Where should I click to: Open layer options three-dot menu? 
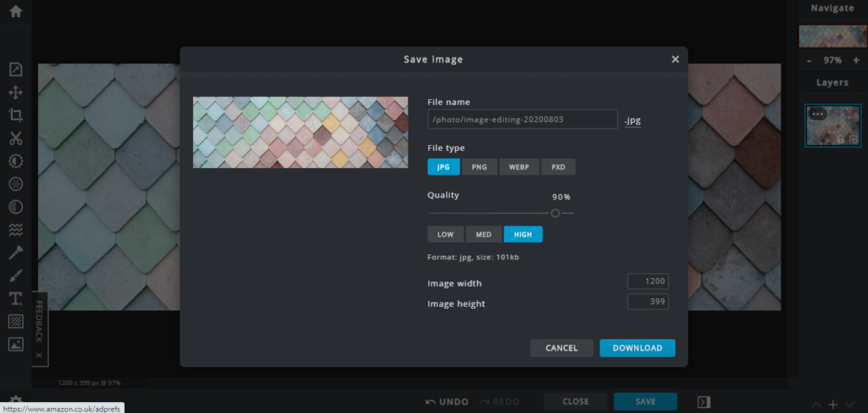(818, 114)
